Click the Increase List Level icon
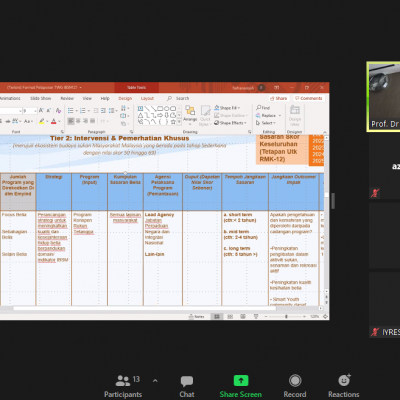 (103, 110)
